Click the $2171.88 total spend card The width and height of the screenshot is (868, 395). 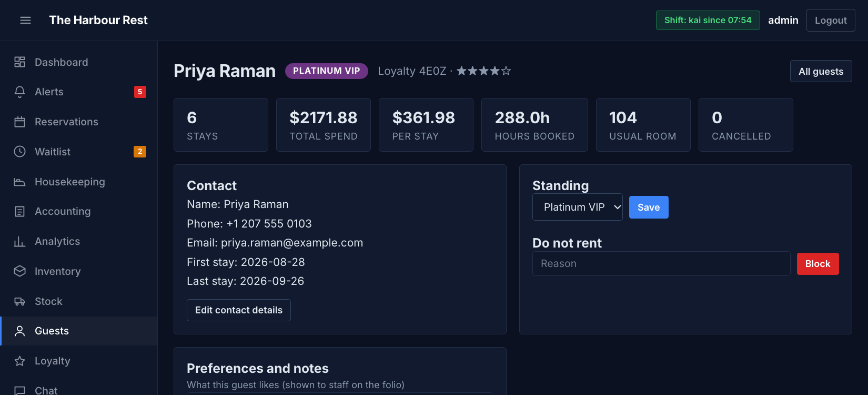324,125
